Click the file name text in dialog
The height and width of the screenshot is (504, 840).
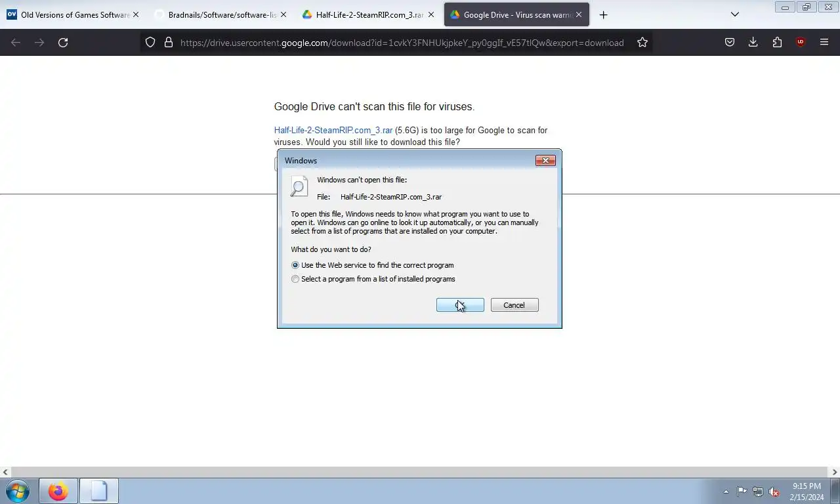click(x=391, y=197)
